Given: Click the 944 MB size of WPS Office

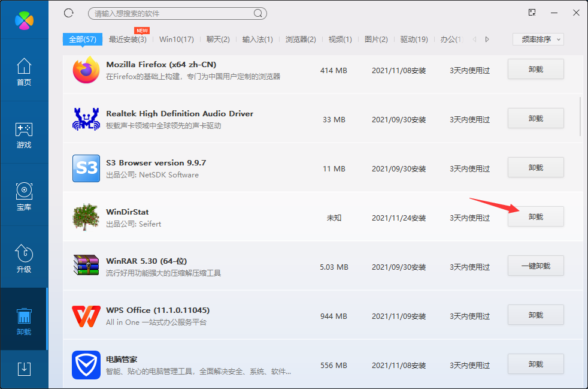Looking at the screenshot, I should point(334,316).
